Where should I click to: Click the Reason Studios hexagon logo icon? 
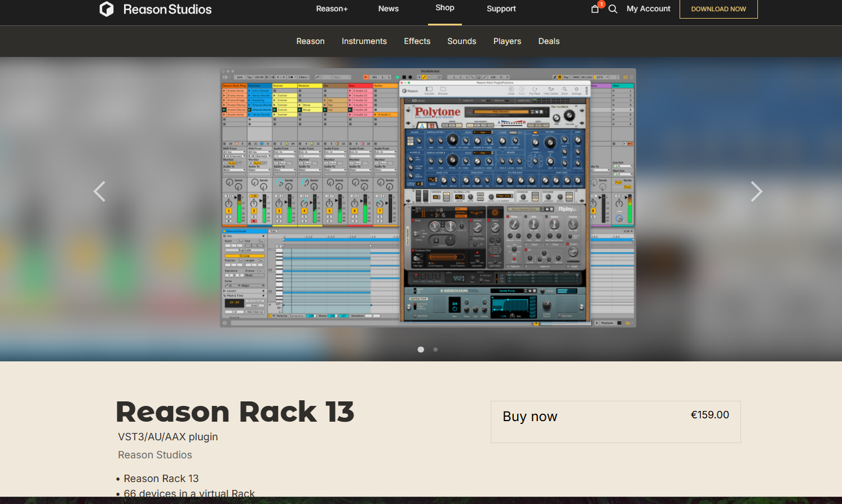pos(107,9)
